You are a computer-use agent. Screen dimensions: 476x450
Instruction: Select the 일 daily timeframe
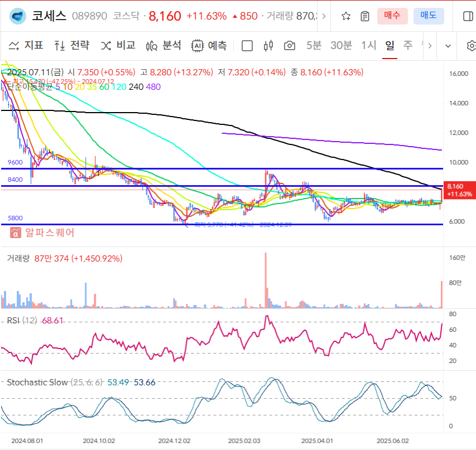tap(390, 46)
